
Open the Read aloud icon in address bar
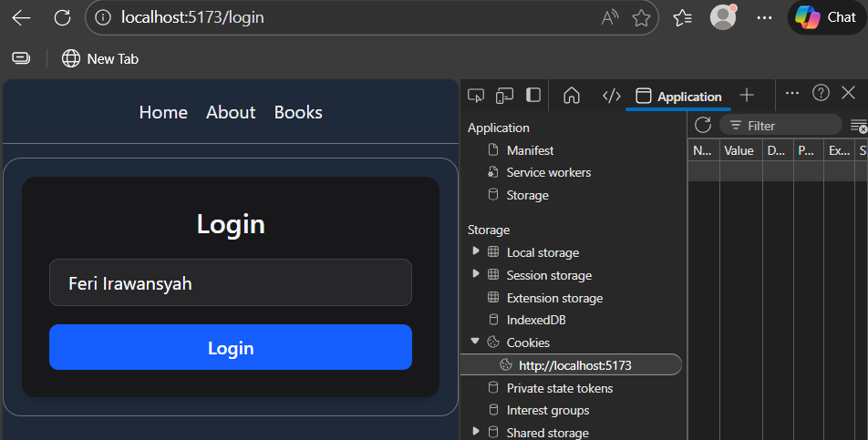tap(609, 17)
